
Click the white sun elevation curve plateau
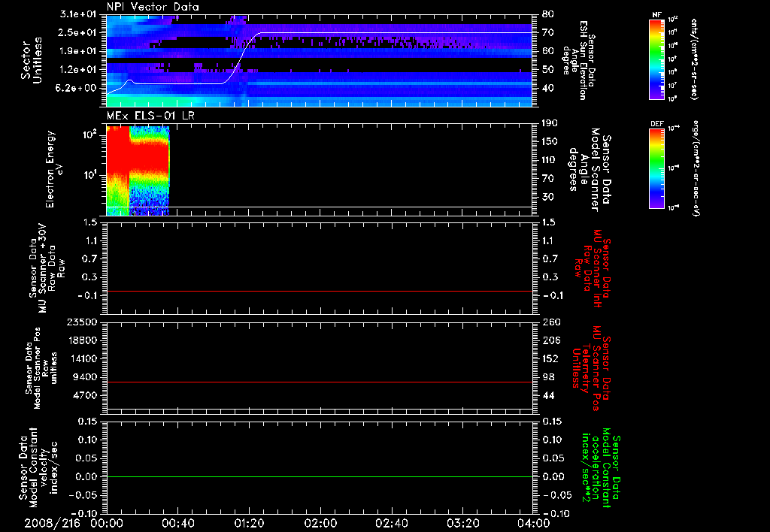click(396, 33)
